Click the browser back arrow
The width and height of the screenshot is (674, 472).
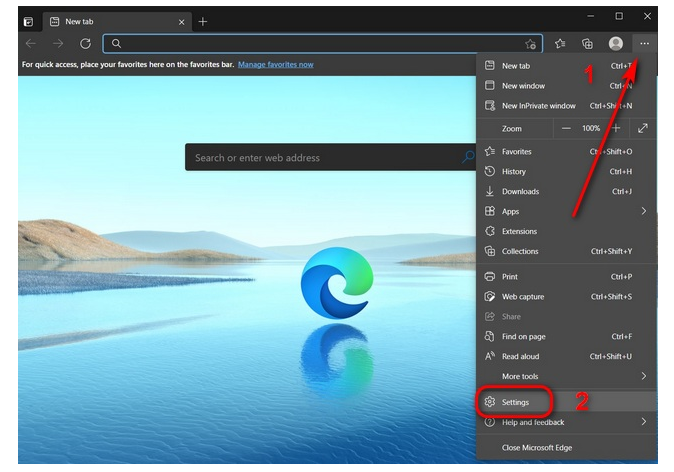pyautogui.click(x=31, y=44)
